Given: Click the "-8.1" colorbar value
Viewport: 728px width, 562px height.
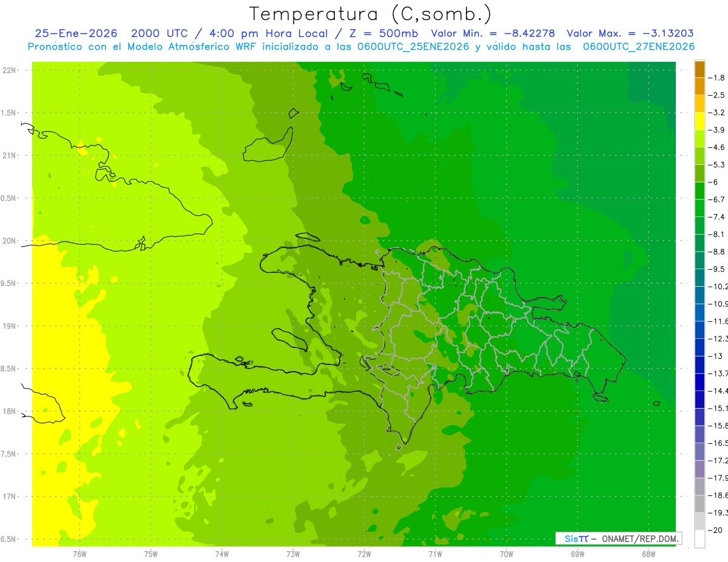Looking at the screenshot, I should (x=718, y=234).
